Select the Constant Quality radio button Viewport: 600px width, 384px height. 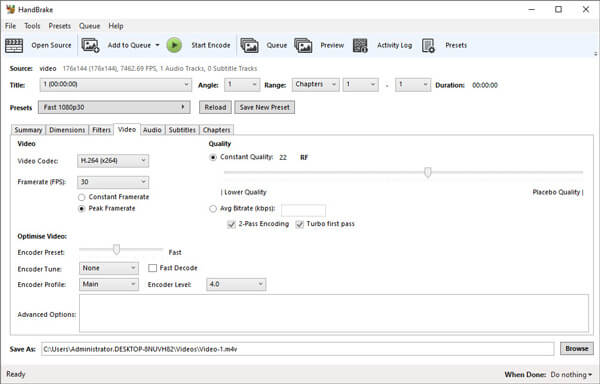pos(213,157)
